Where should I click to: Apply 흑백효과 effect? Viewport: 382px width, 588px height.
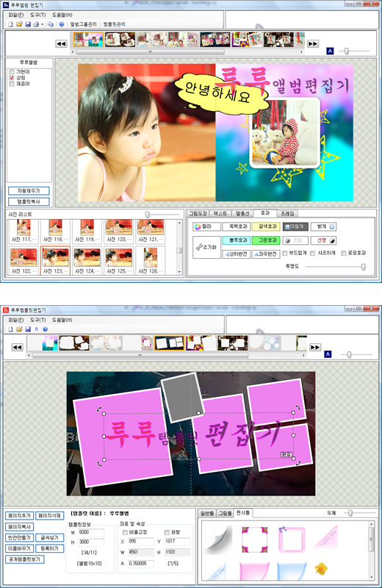236,226
